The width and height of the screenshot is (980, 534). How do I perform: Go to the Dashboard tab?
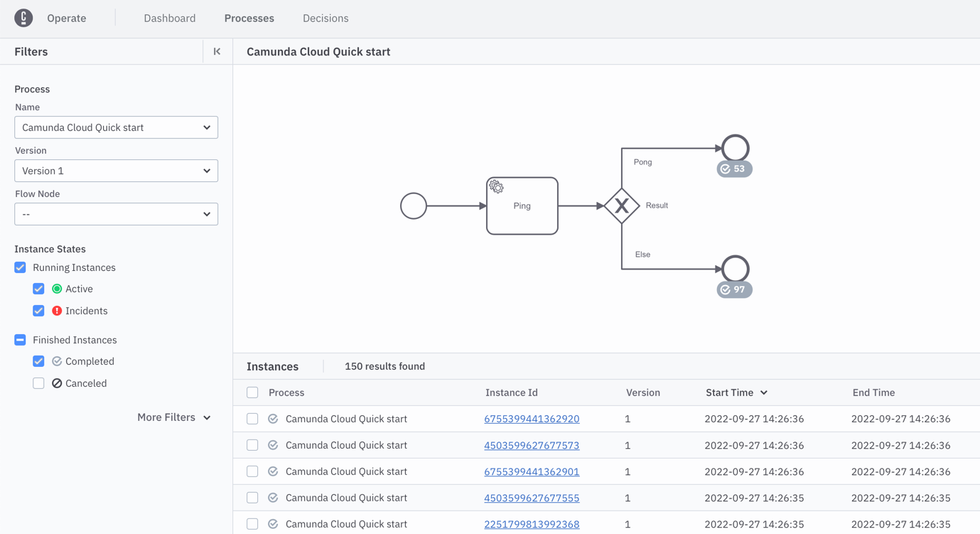point(169,18)
